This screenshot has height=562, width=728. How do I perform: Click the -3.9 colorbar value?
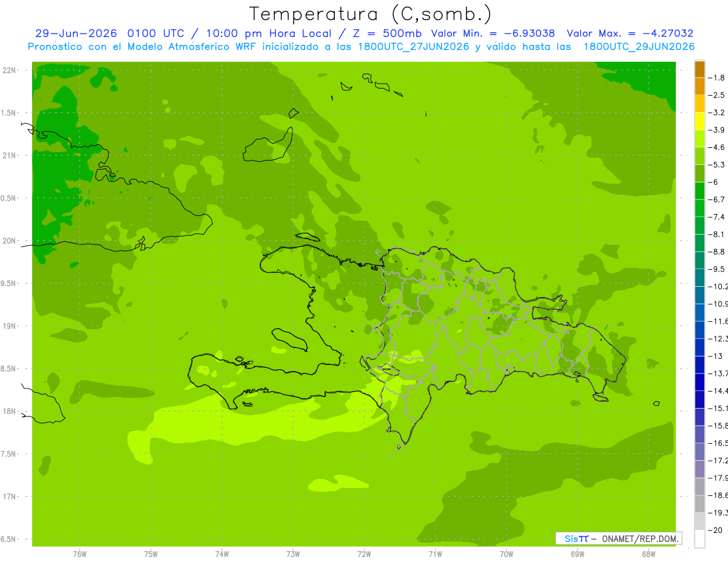(717, 130)
